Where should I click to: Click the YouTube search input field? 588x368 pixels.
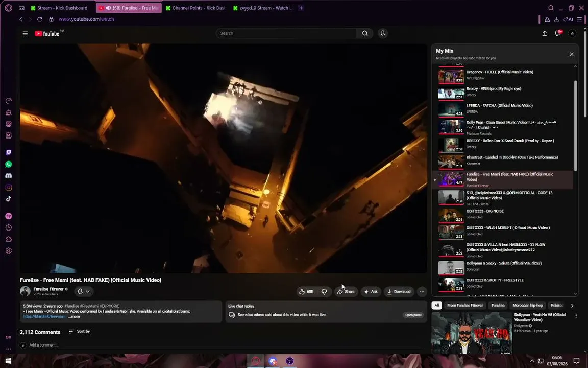pos(286,33)
